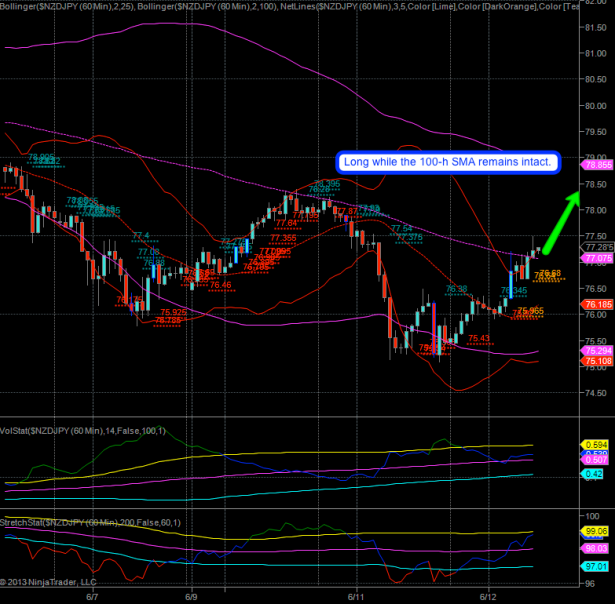The image size is (615, 604).
Task: Click the magenta 78.895 price marker
Action: (598, 165)
